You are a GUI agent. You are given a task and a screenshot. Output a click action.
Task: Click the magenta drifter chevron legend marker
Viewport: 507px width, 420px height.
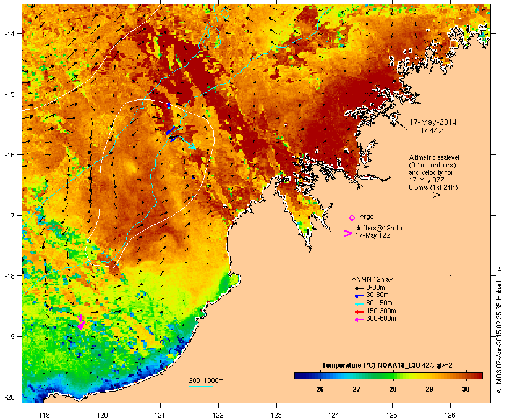pos(347,233)
